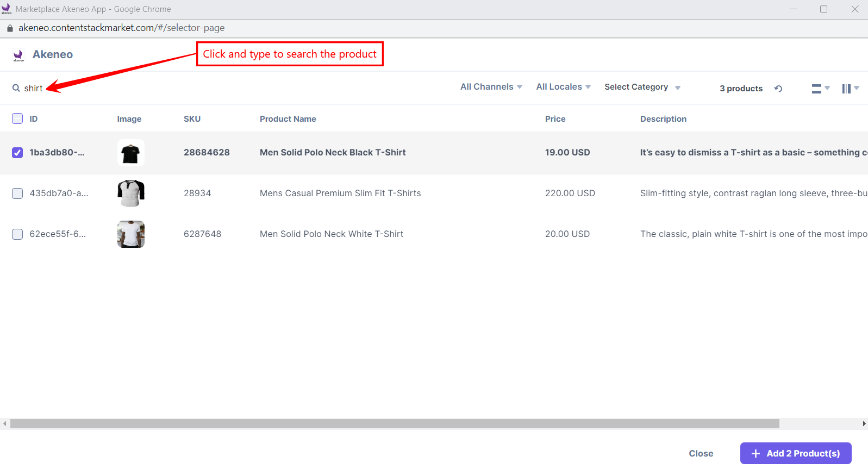868x475 pixels.
Task: Check the Mens Casual Premium row checkbox
Action: 17,193
